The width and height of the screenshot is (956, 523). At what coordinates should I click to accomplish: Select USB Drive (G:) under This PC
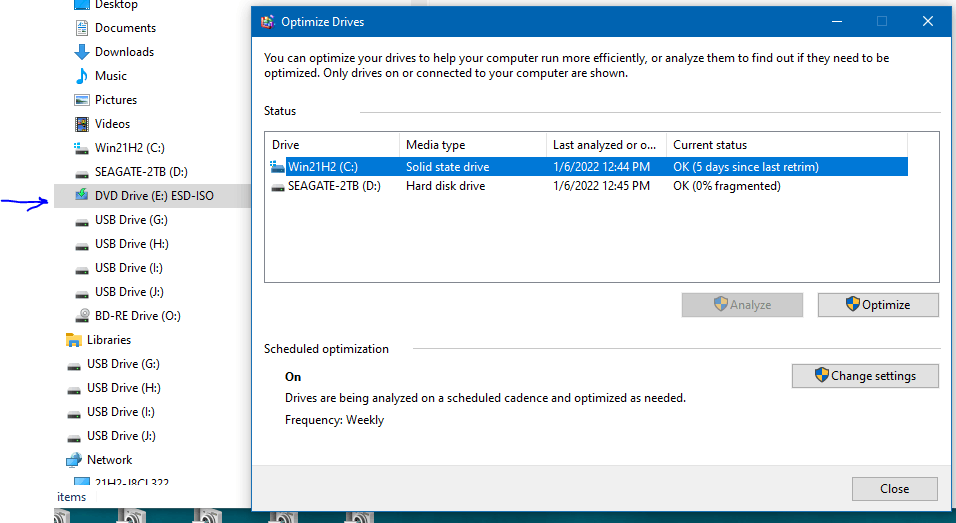(131, 220)
